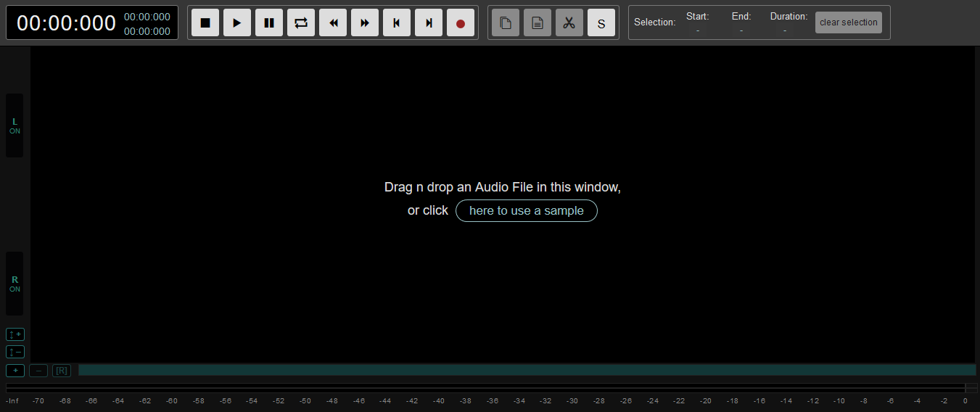Load audio via 'here to use a sample'
The image size is (980, 412).
click(526, 210)
